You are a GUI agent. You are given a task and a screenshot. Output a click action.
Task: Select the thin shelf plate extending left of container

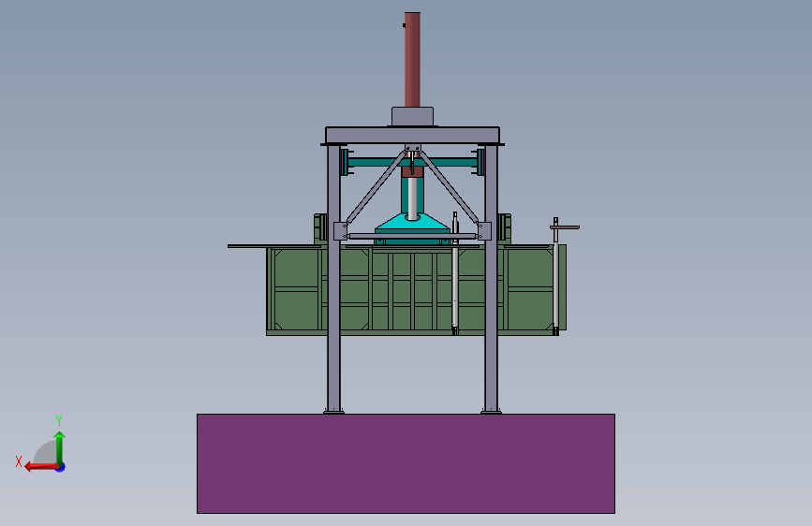click(x=273, y=246)
